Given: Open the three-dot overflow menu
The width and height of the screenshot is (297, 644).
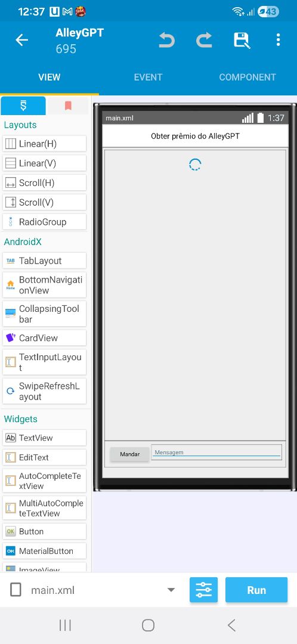Looking at the screenshot, I should (x=278, y=40).
